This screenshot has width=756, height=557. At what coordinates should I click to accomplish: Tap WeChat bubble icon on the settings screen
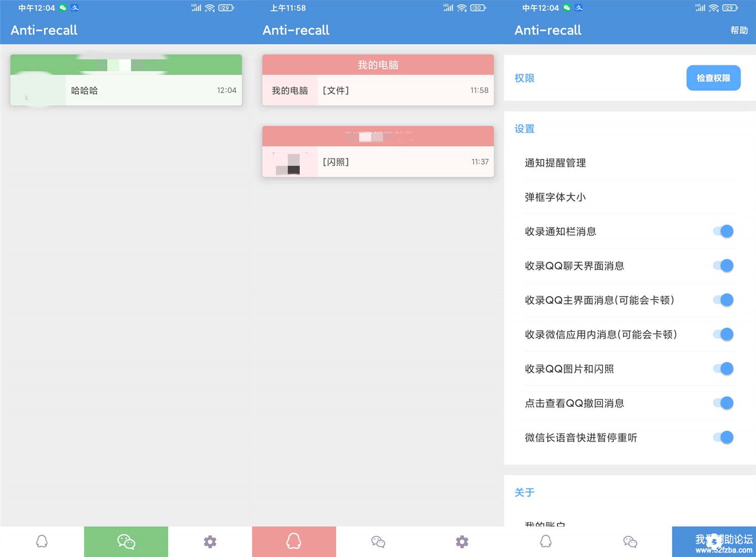point(630,542)
